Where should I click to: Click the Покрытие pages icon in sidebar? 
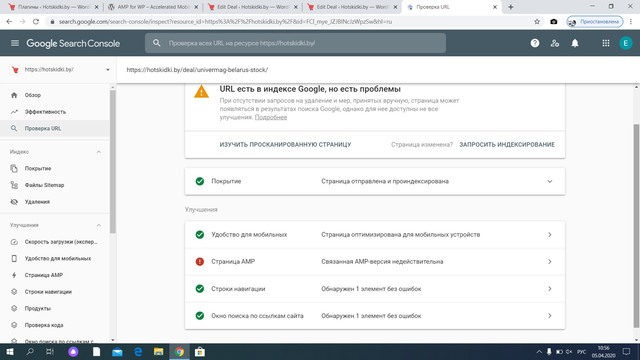[x=14, y=168]
